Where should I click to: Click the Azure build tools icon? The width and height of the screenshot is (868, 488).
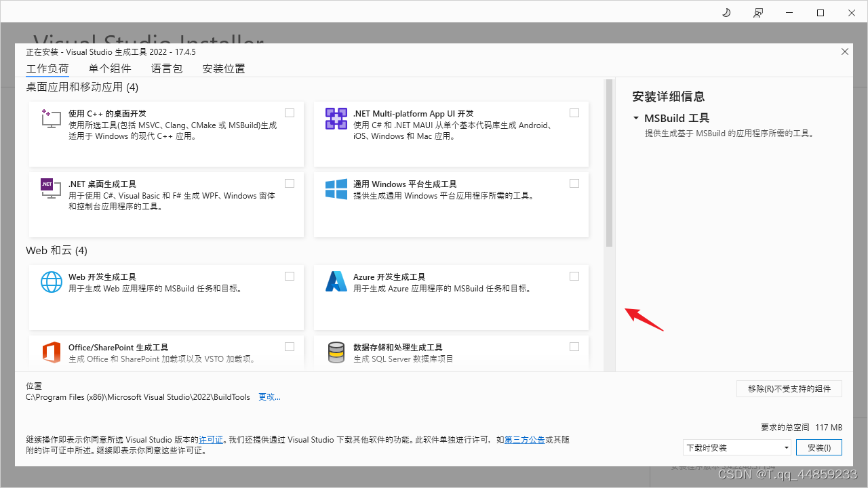coord(336,282)
